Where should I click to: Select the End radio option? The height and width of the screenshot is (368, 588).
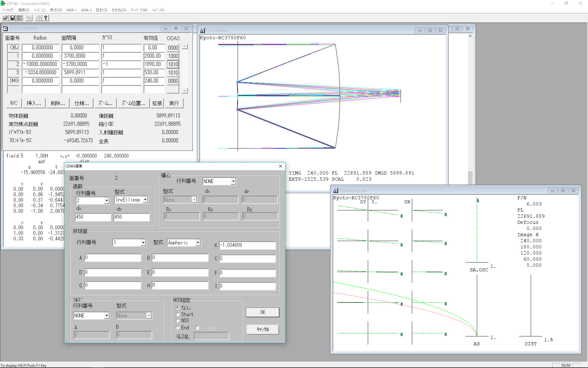point(178,328)
